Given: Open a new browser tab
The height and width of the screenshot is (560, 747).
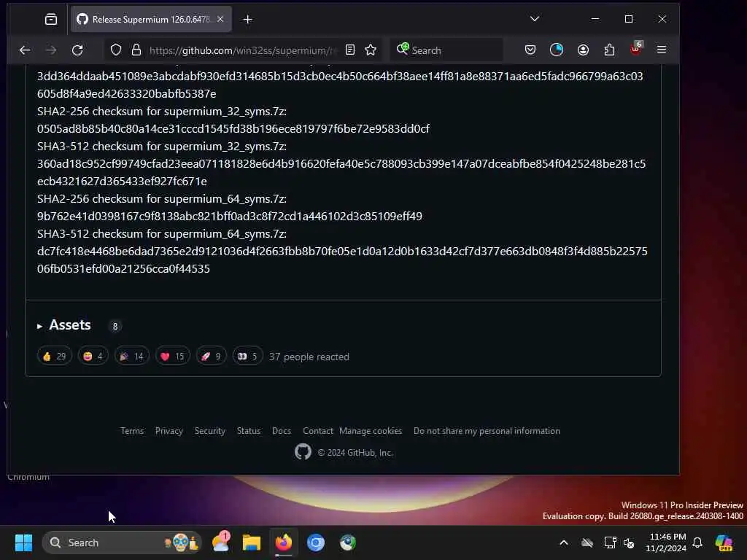Looking at the screenshot, I should (248, 20).
